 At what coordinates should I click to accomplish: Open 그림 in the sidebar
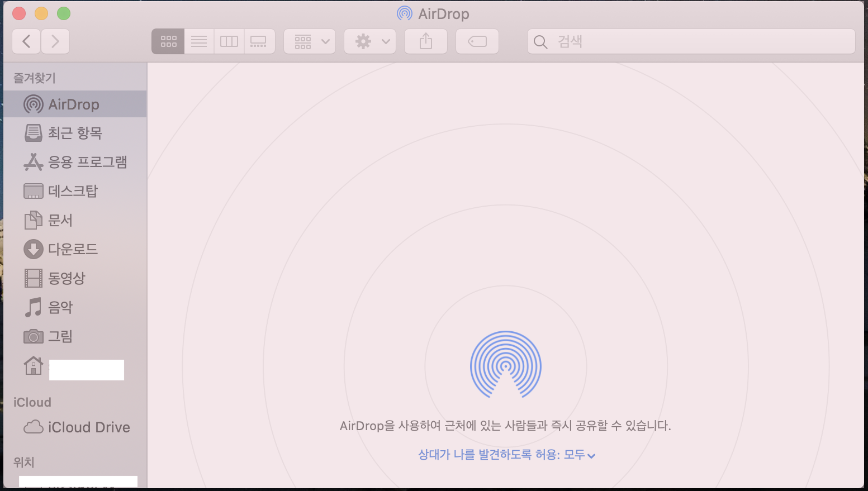(x=75, y=336)
